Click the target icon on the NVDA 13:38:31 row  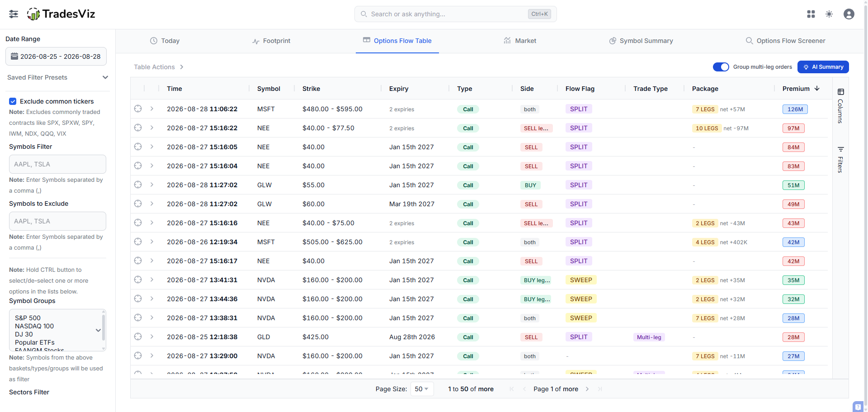(138, 317)
